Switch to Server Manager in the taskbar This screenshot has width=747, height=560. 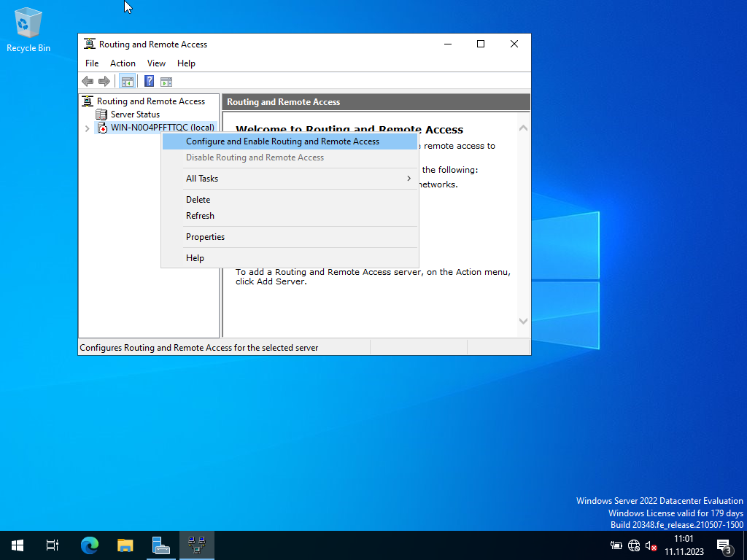161,545
